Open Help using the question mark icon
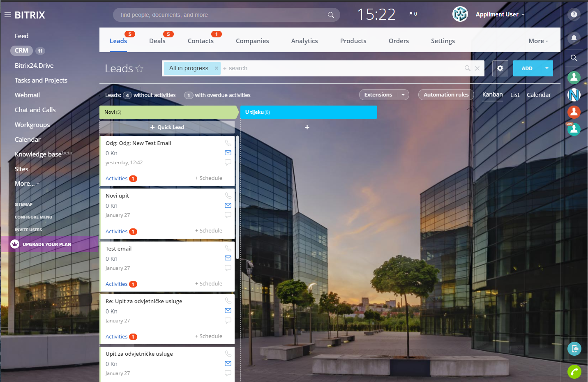This screenshot has height=382, width=588. click(x=574, y=14)
